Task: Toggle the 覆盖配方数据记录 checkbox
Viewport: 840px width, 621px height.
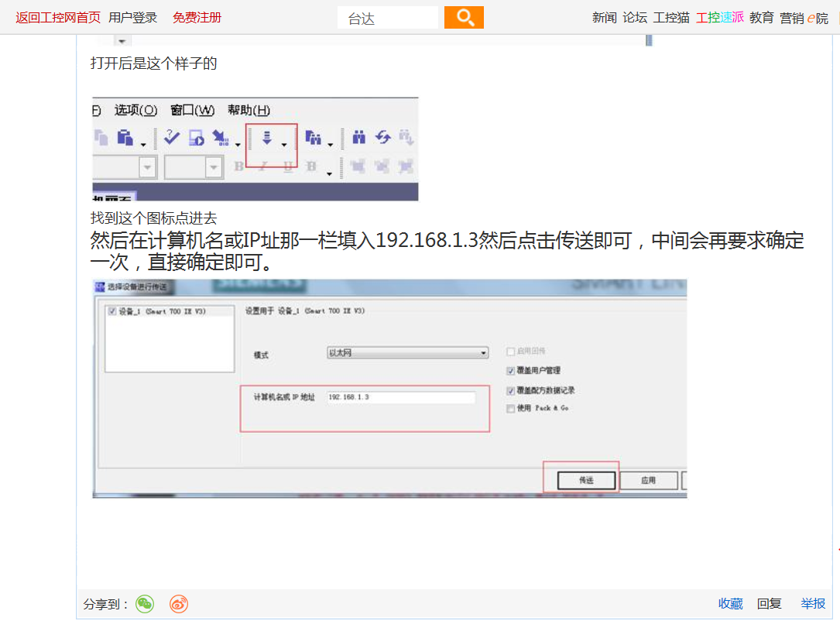Action: pos(510,391)
